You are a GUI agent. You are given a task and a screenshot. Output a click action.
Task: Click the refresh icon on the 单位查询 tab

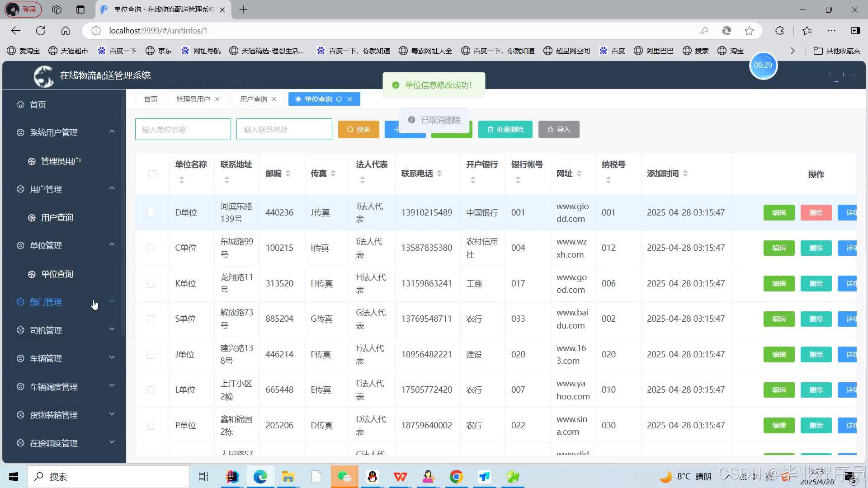click(x=339, y=99)
